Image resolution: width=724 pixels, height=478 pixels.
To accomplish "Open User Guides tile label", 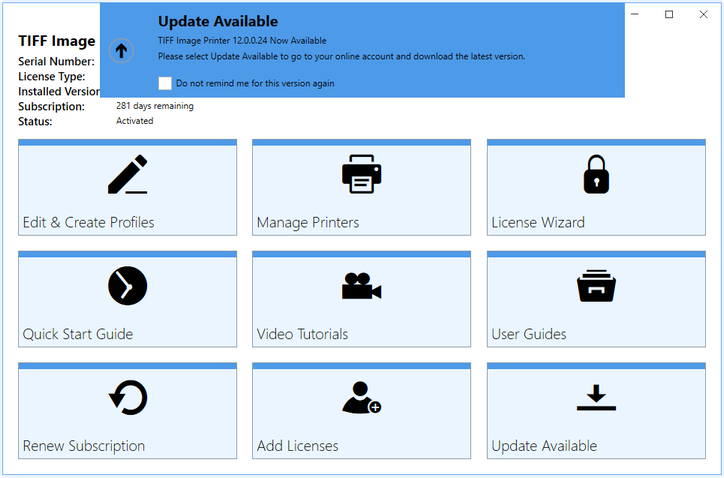I will [x=529, y=334].
